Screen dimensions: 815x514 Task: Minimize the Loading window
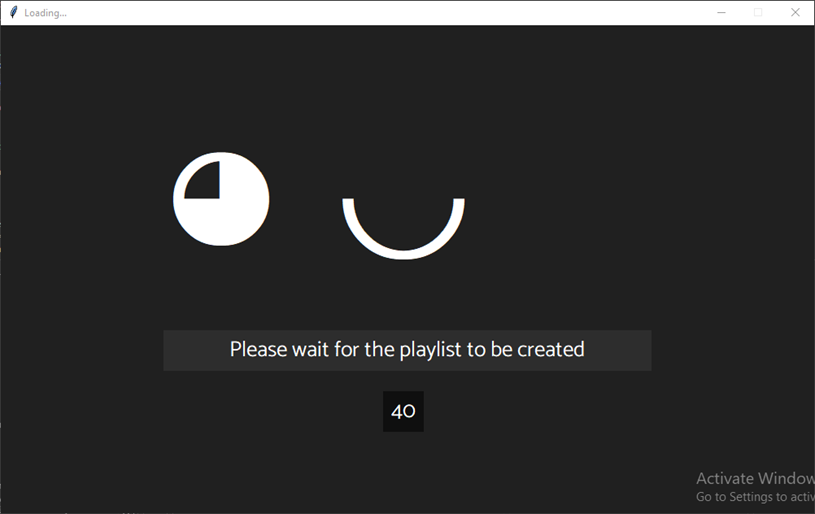tap(721, 12)
